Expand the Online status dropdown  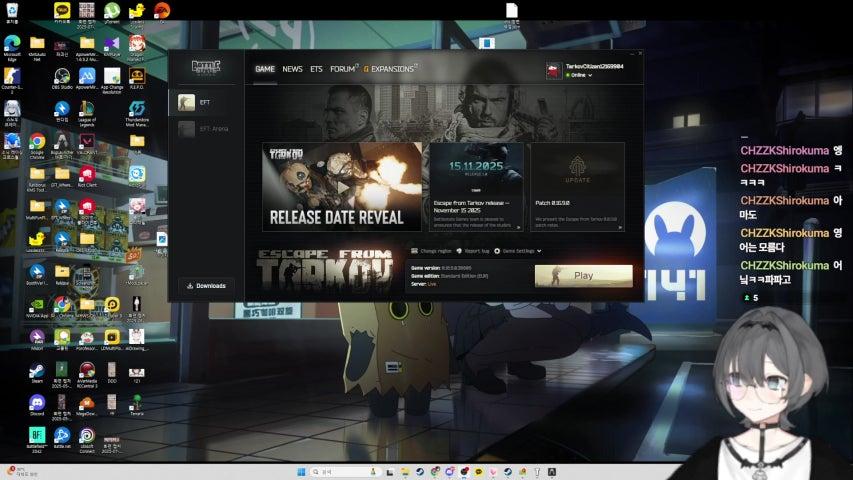[579, 75]
